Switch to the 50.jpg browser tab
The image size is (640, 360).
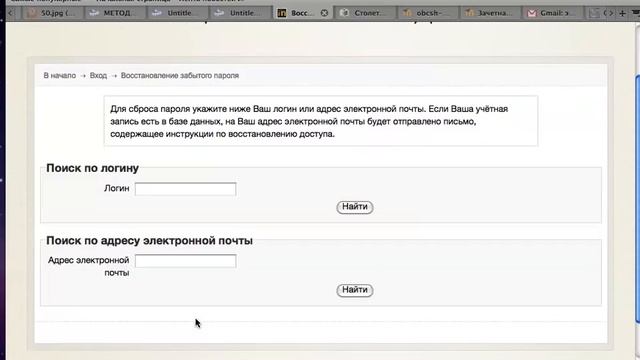coord(54,13)
